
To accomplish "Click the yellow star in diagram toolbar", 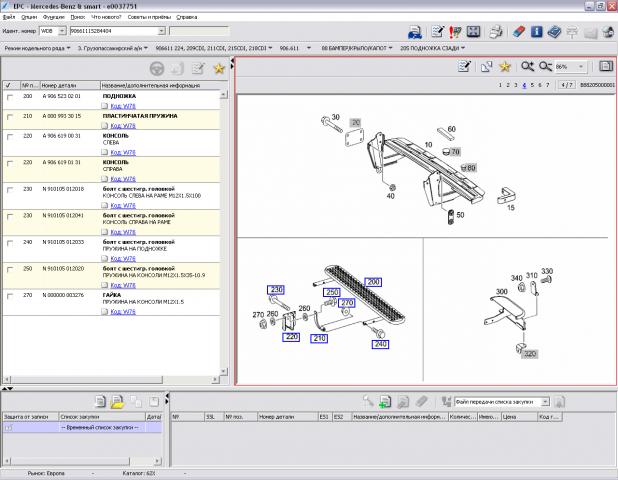I will [505, 67].
